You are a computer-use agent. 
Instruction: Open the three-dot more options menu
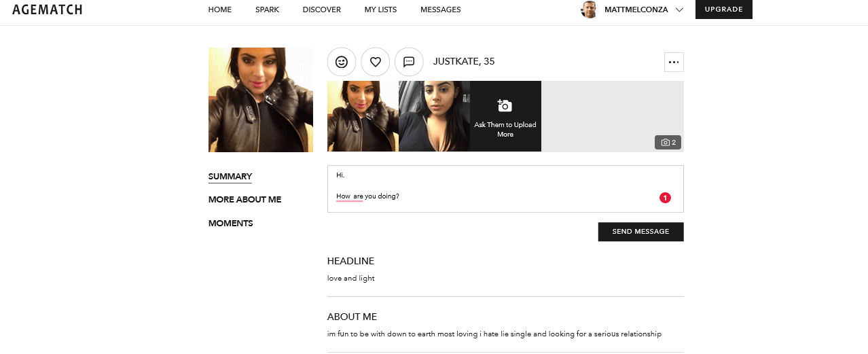click(674, 62)
